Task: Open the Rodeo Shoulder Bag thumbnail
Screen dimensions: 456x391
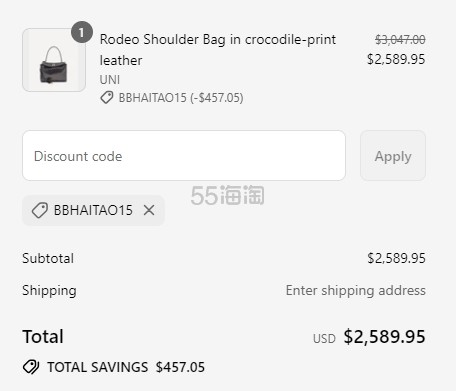Action: [x=54, y=60]
